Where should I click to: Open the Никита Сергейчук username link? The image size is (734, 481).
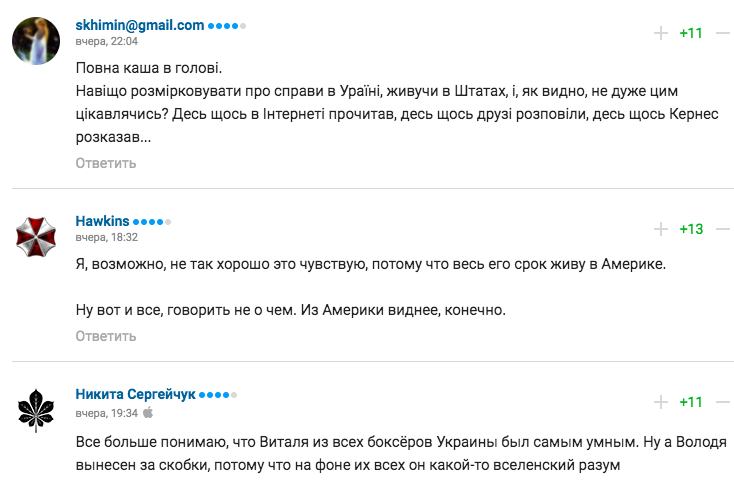(x=135, y=394)
